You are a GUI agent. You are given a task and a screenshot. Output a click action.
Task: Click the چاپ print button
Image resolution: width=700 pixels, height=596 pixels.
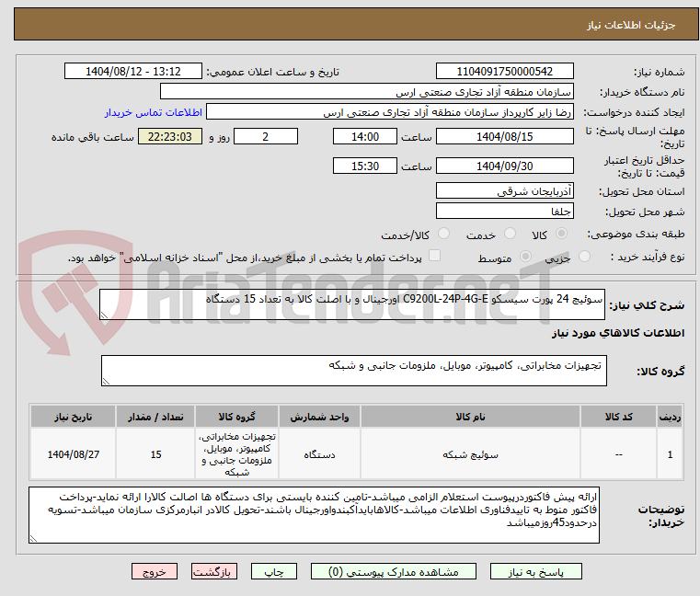tap(274, 571)
